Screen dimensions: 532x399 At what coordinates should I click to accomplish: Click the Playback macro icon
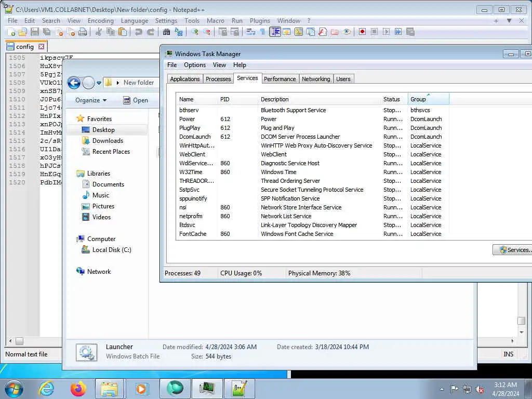click(x=386, y=32)
